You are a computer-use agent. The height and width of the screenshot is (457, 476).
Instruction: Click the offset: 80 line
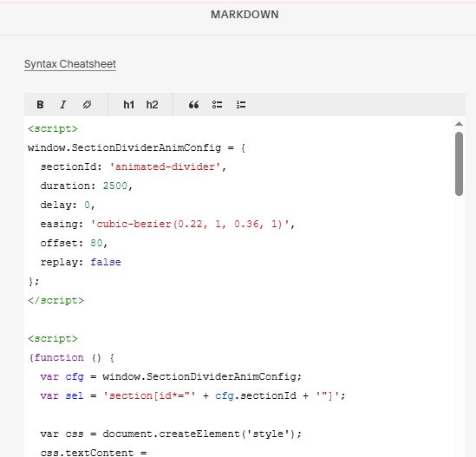(x=74, y=243)
